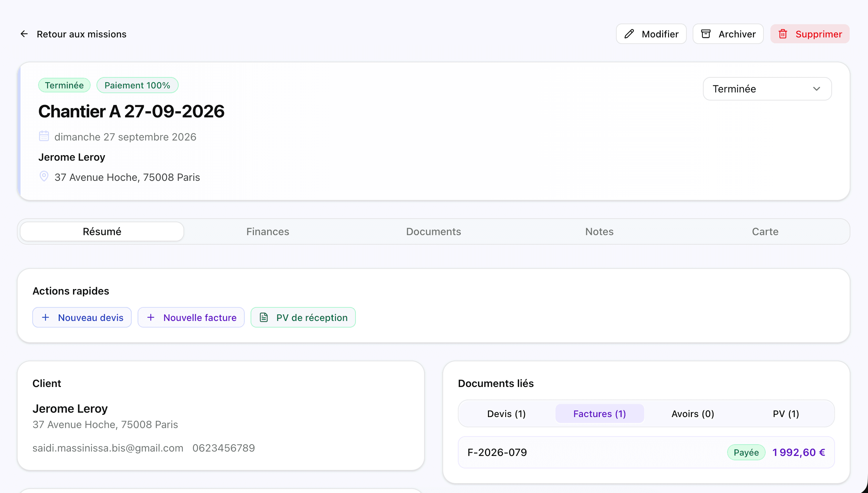The image size is (868, 493).
Task: Open the Carte tab
Action: pyautogui.click(x=765, y=231)
